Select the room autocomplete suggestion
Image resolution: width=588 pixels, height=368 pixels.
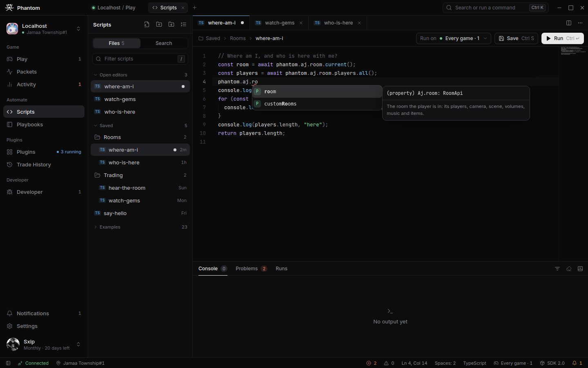[x=317, y=92]
